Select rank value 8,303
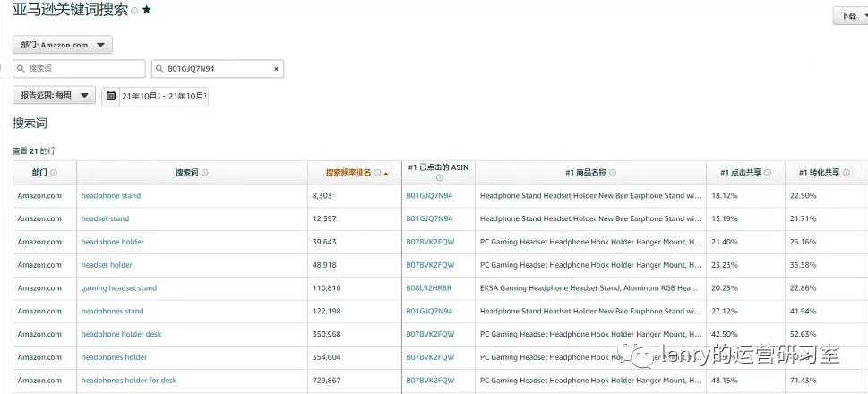Viewport: 868px width, 394px height. pos(322,196)
